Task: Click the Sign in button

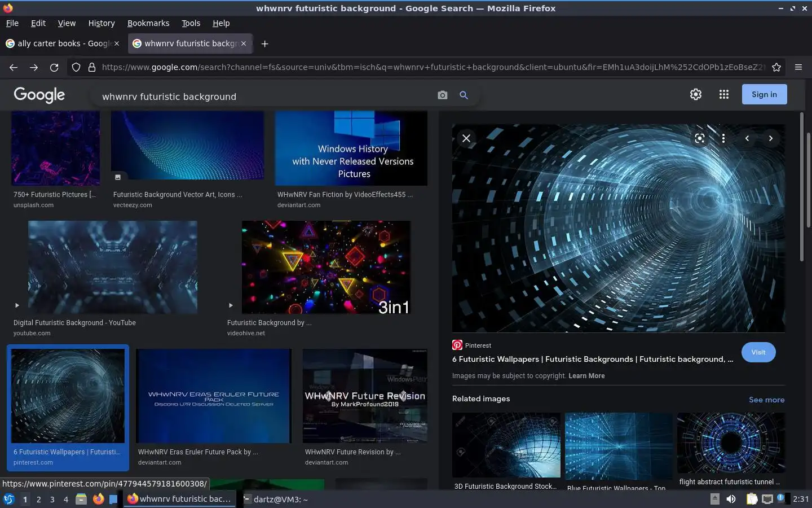Action: (x=764, y=94)
